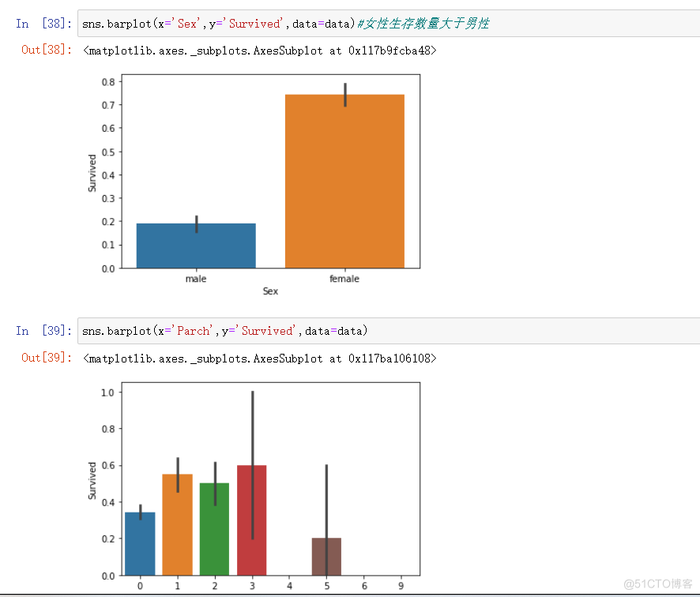
Task: Click the Chinese comment in cell 38
Action: point(423,23)
